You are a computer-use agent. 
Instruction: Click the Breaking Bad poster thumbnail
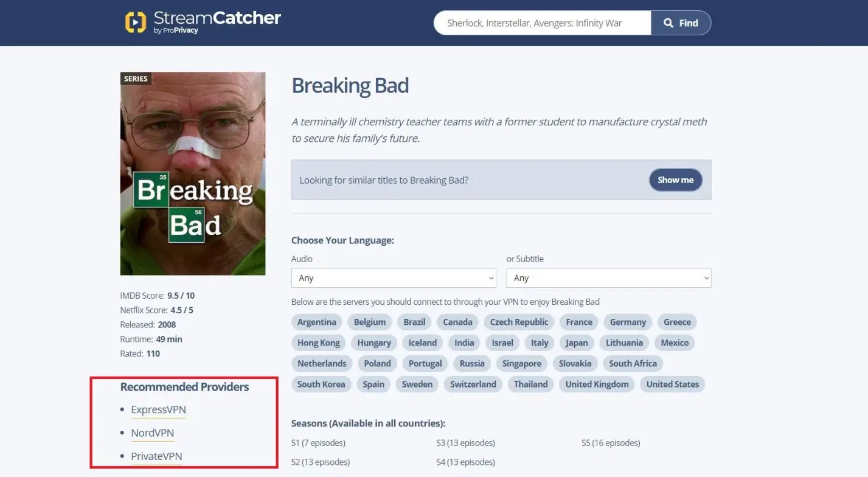coord(193,173)
